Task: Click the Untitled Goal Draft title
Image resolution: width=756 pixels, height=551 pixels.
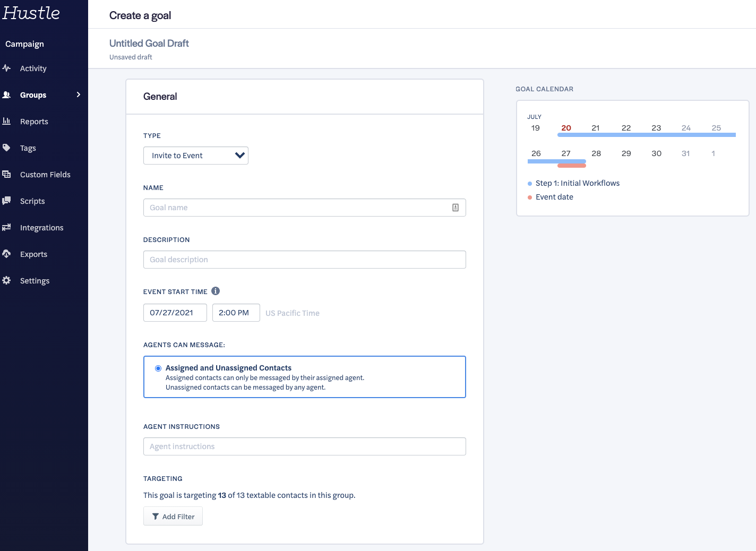Action: tap(149, 44)
